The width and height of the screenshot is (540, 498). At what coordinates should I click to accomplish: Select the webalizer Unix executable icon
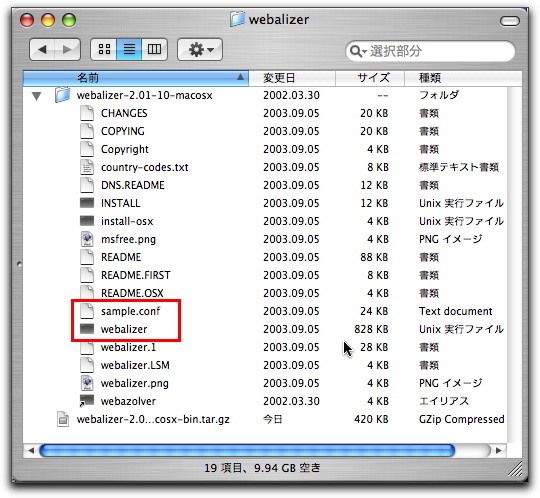tap(87, 329)
